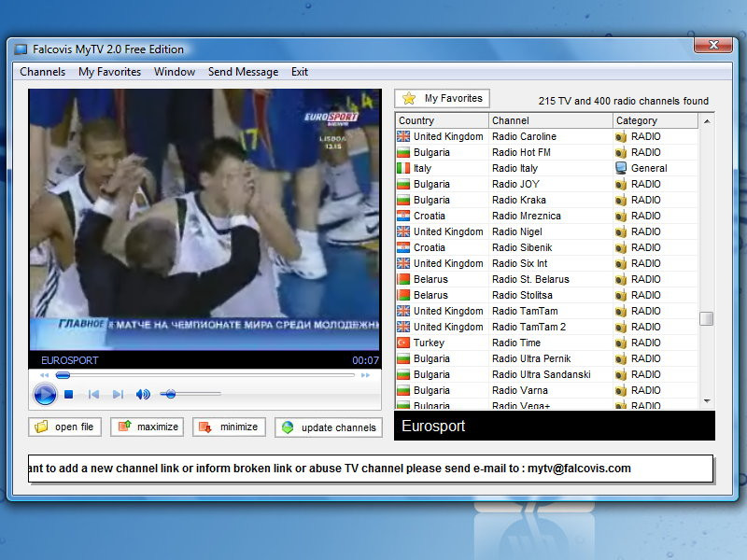Click the UK flag for Radio Six Int
747x560 pixels.
[x=403, y=263]
